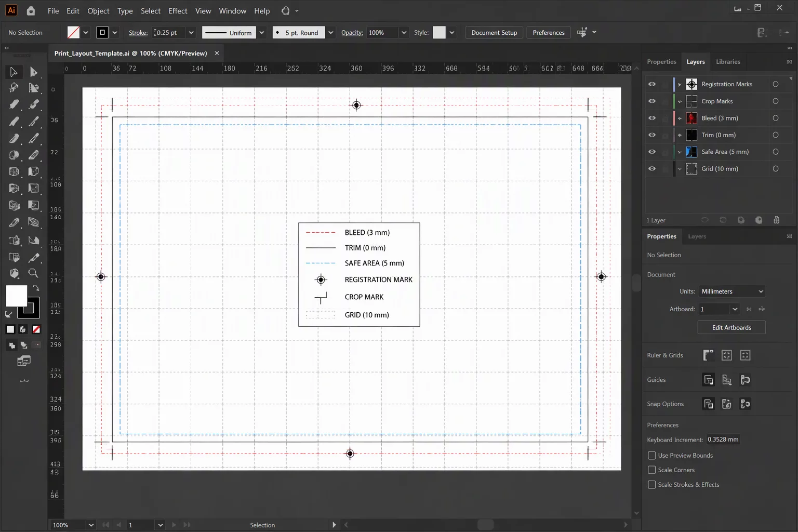The width and height of the screenshot is (798, 532).
Task: Swap fill and stroke colors
Action: pyautogui.click(x=36, y=288)
